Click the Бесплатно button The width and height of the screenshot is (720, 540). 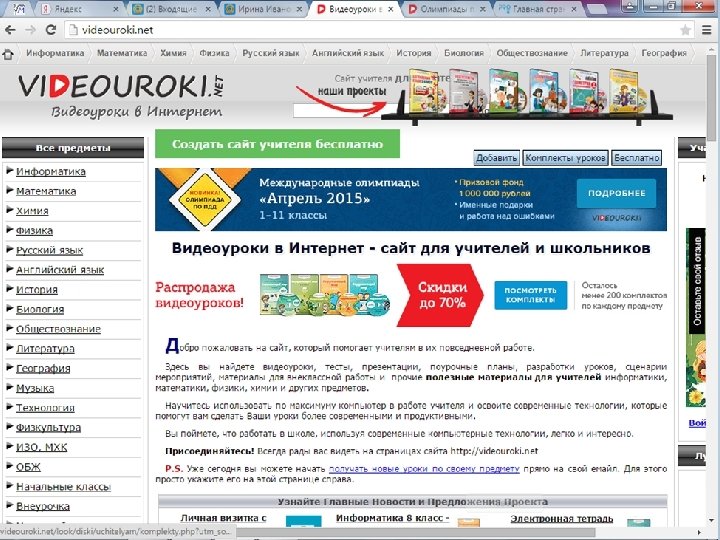tap(636, 158)
